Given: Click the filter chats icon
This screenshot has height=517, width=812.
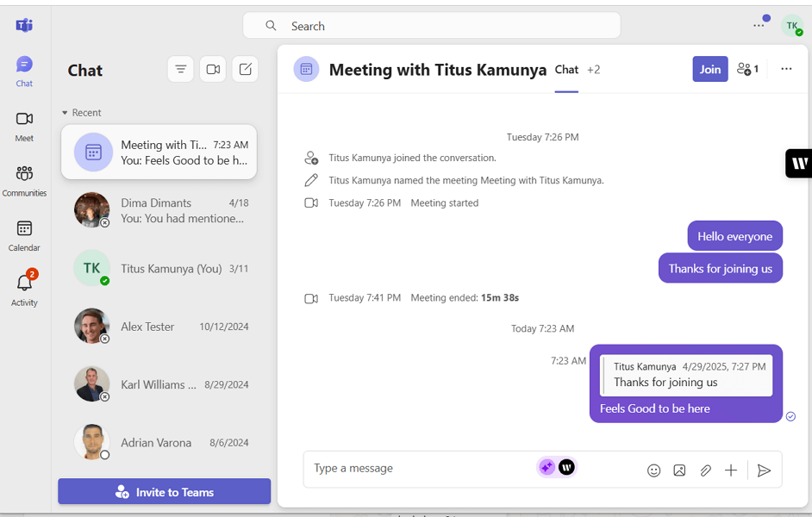Looking at the screenshot, I should pyautogui.click(x=181, y=69).
